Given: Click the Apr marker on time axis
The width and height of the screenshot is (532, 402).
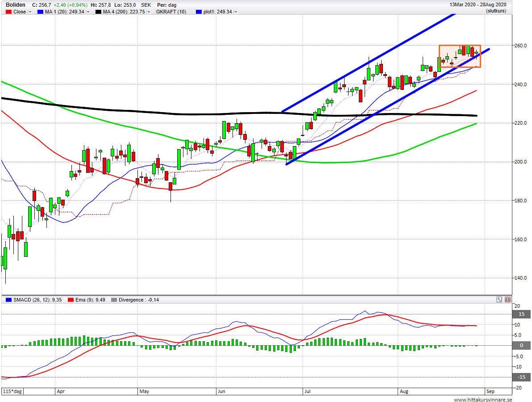Looking at the screenshot, I should coord(61,391).
